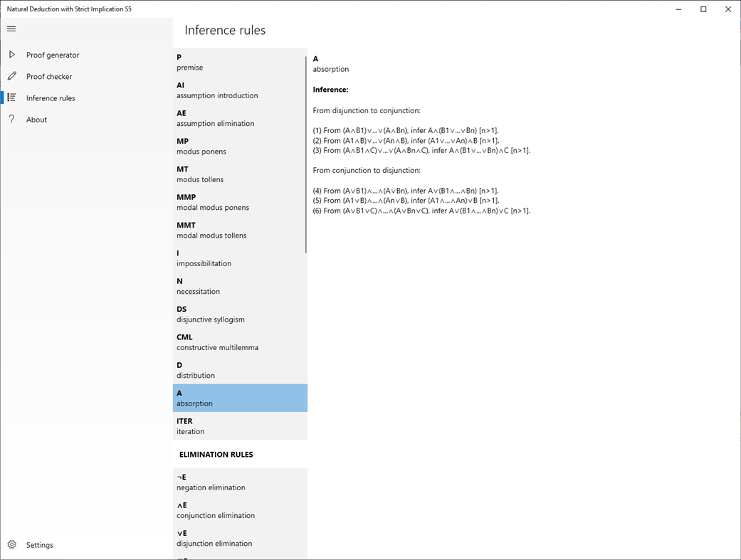Open the Proof checker tool

click(12, 76)
